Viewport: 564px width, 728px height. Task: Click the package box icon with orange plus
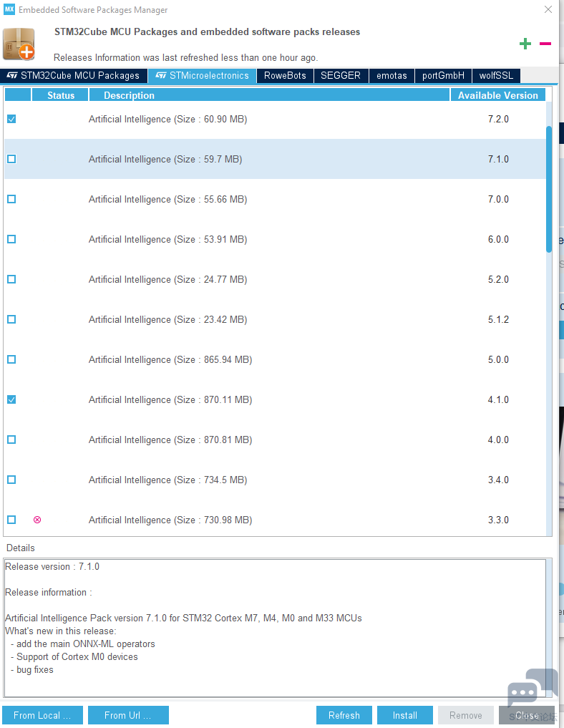point(19,44)
